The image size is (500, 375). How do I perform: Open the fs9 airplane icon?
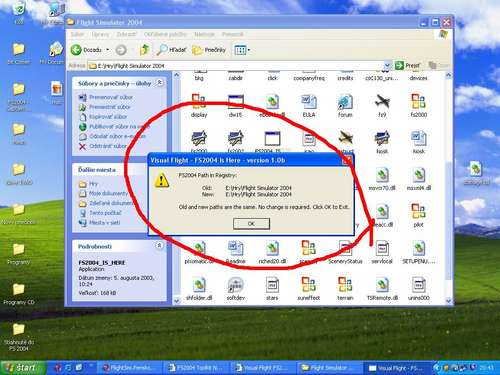(x=382, y=105)
